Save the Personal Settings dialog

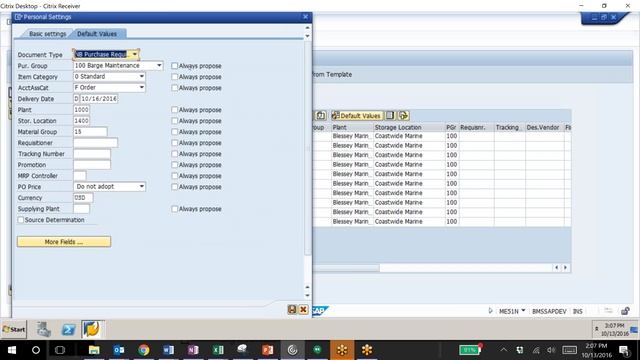pyautogui.click(x=292, y=309)
